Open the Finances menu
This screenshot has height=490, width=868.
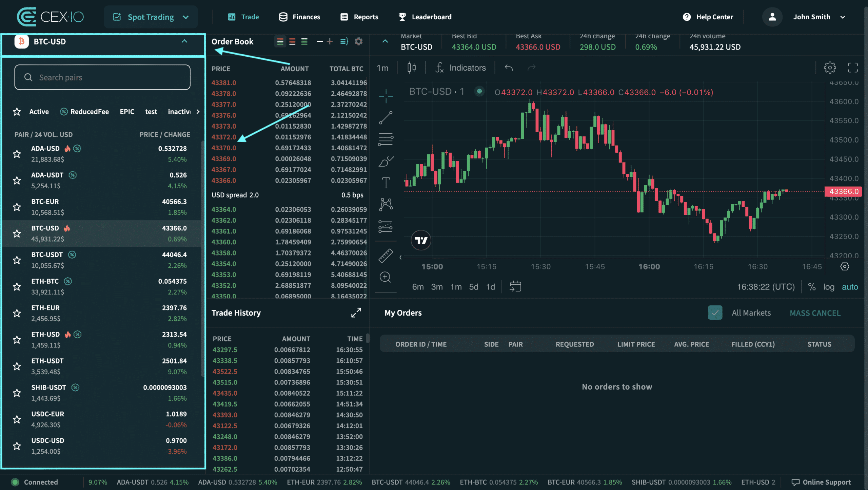click(x=299, y=17)
